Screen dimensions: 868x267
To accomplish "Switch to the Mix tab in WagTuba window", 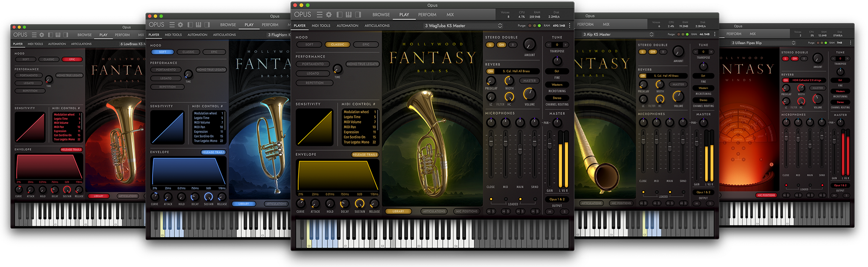I will point(450,15).
